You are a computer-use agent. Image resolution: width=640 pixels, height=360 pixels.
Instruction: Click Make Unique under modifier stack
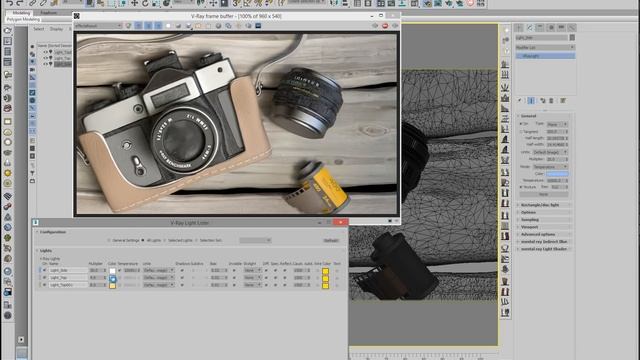pyautogui.click(x=542, y=100)
